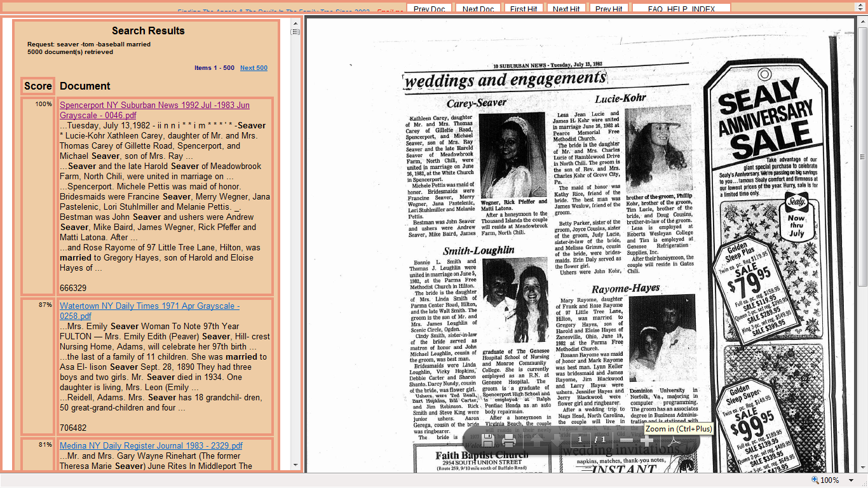Print the document with the printer icon
Viewport: 868px width, 488px height.
(x=509, y=440)
